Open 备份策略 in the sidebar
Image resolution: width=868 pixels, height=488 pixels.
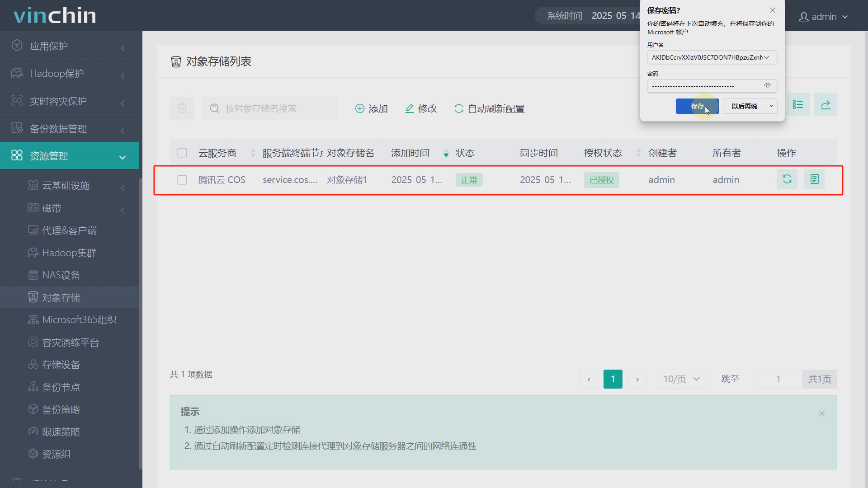(x=61, y=409)
